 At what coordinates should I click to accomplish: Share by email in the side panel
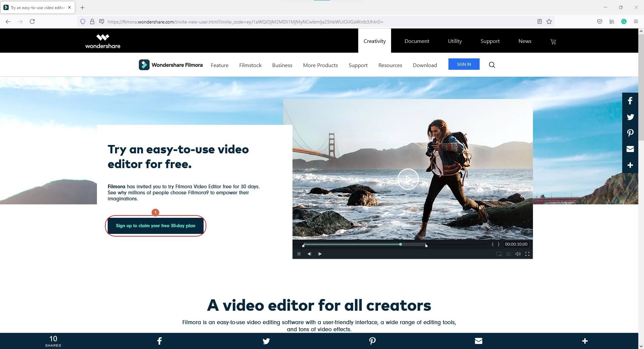coord(630,149)
